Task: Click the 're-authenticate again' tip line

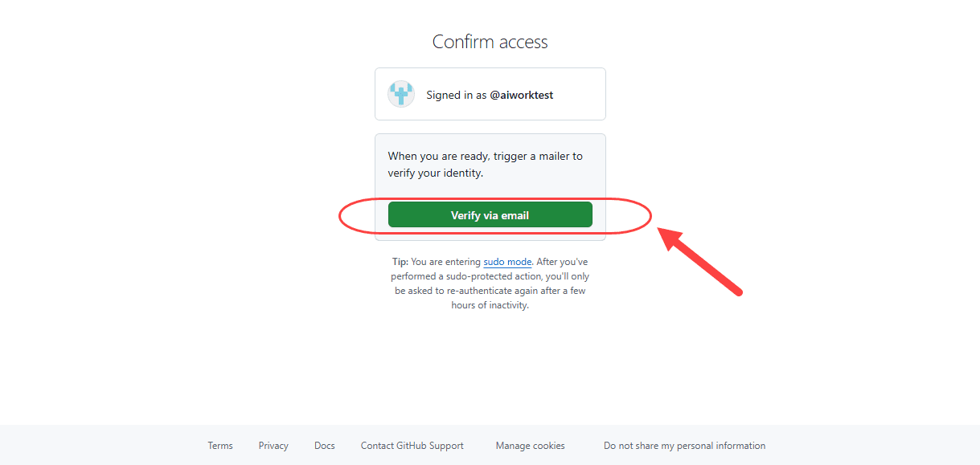Action: (x=490, y=291)
